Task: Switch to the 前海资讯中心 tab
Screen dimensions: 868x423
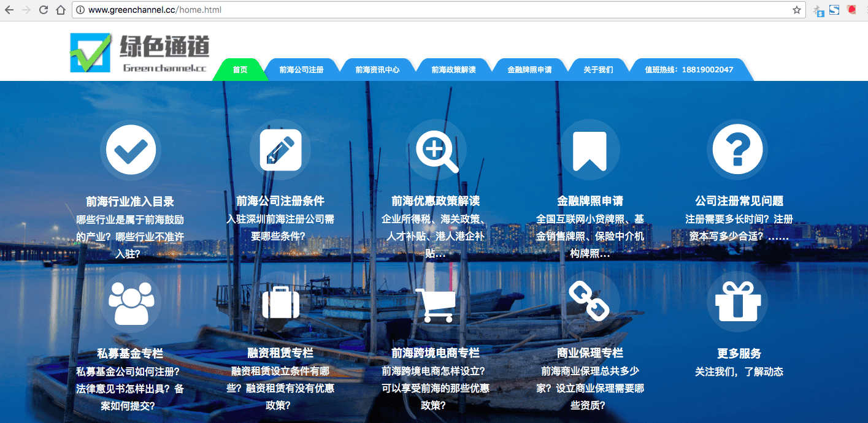Action: [x=377, y=70]
